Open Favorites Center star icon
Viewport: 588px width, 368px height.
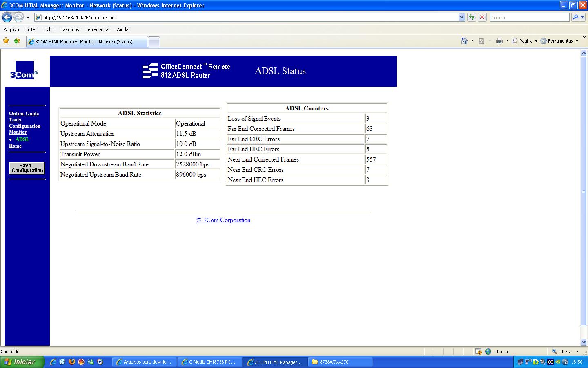[6, 41]
